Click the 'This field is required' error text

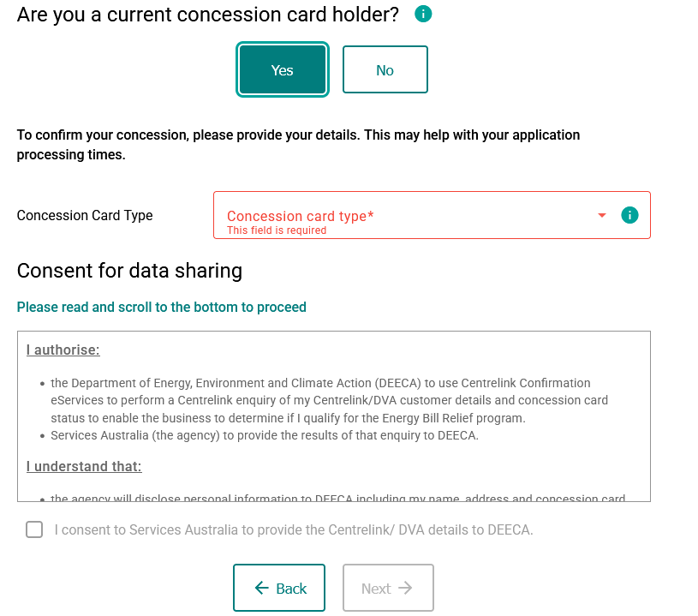click(277, 230)
